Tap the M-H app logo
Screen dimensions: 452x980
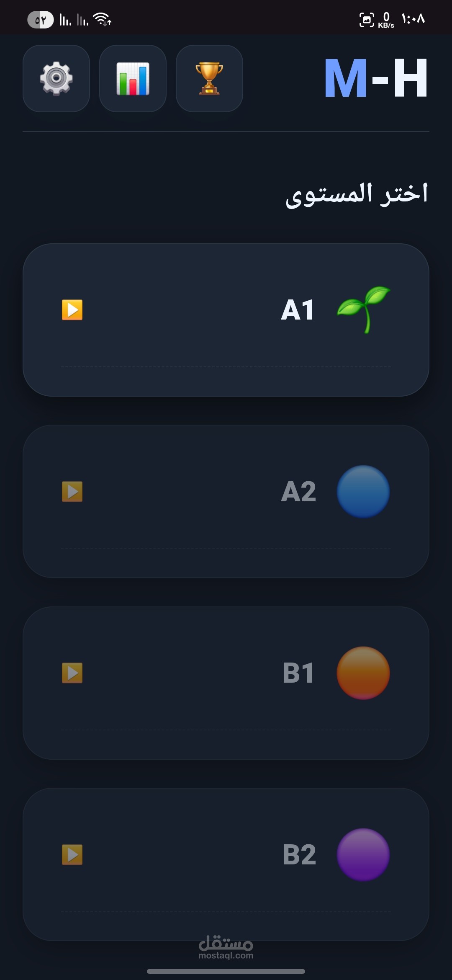tap(376, 79)
